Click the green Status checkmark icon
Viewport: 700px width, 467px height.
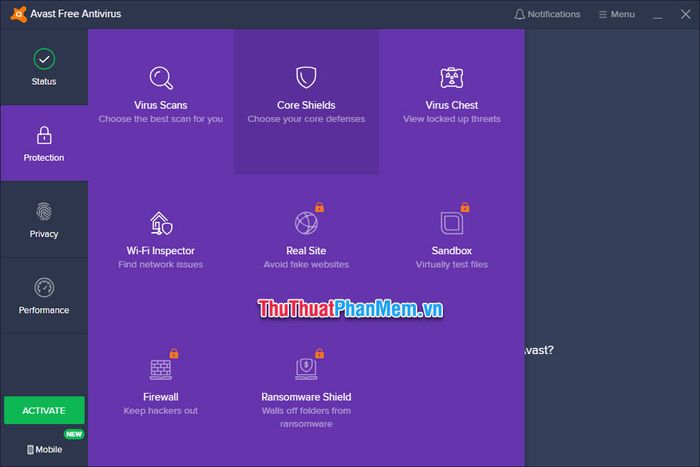pos(44,59)
